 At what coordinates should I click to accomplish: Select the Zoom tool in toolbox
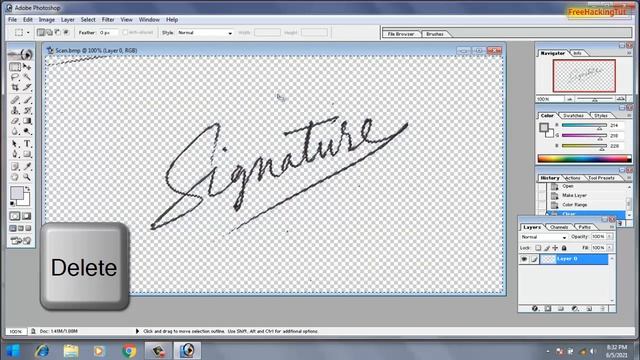point(27,177)
